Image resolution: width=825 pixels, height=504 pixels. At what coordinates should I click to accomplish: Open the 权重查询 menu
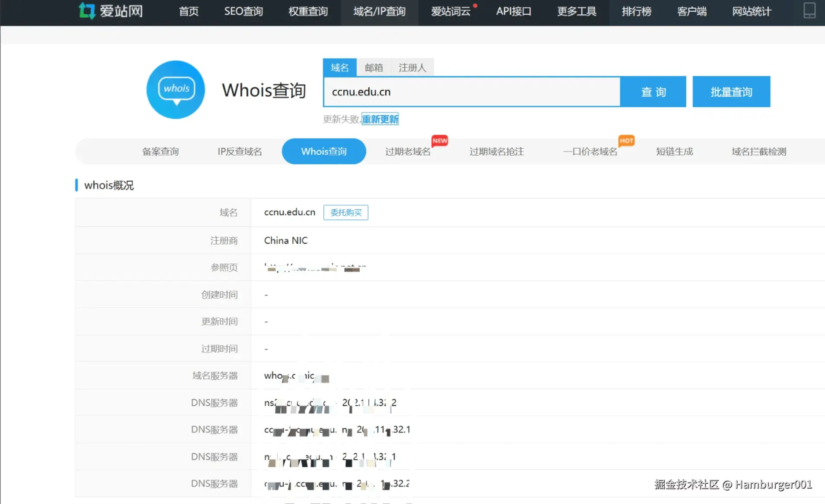pos(308,11)
